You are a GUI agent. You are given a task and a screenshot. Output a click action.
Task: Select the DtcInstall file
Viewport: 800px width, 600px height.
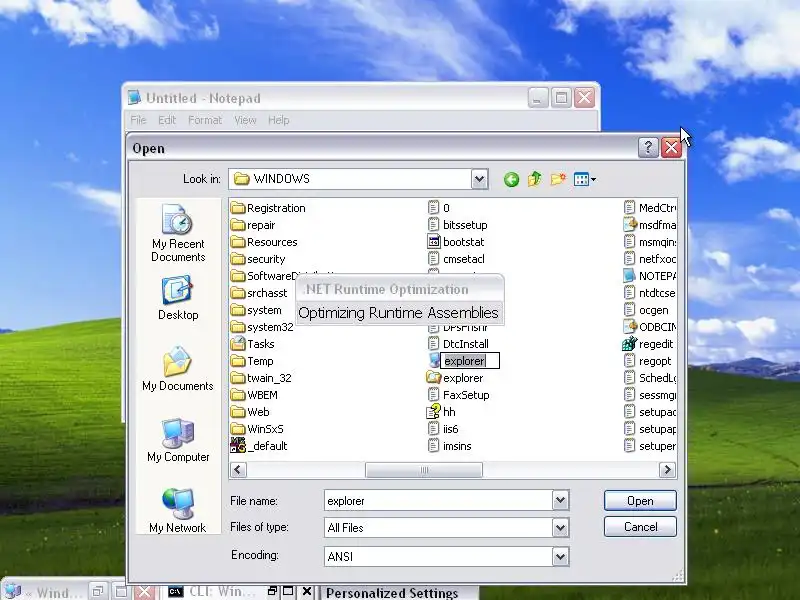(458, 344)
